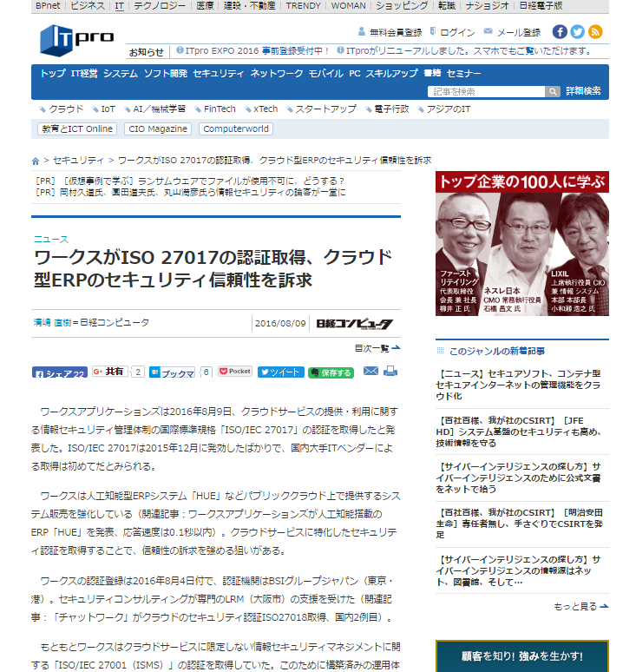Click the トップ企業の100人に学ぶ banner

[x=522, y=243]
